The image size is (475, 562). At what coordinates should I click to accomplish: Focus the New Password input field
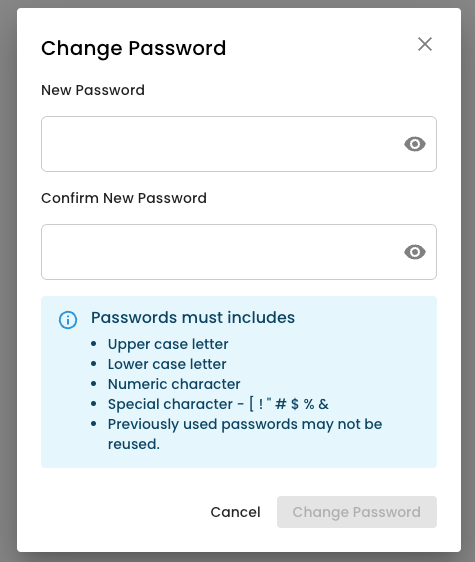tap(239, 144)
